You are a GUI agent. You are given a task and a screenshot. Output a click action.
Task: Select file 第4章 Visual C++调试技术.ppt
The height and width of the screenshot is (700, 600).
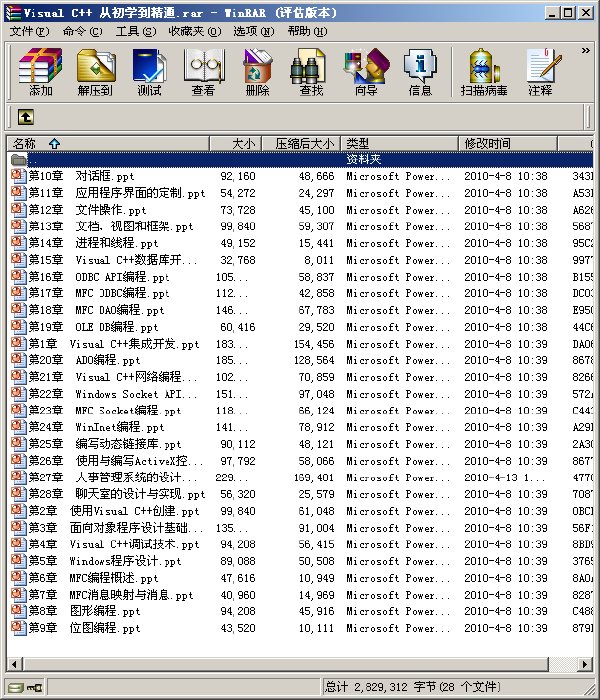[114, 544]
